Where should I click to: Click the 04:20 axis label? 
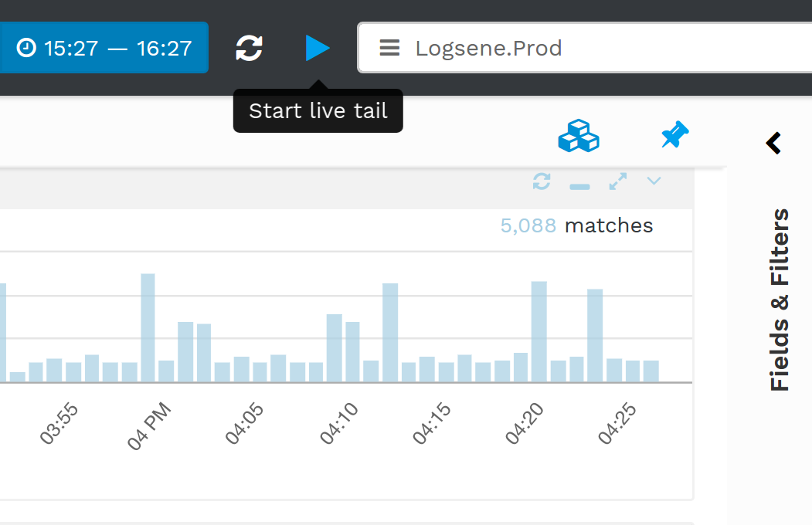click(524, 423)
